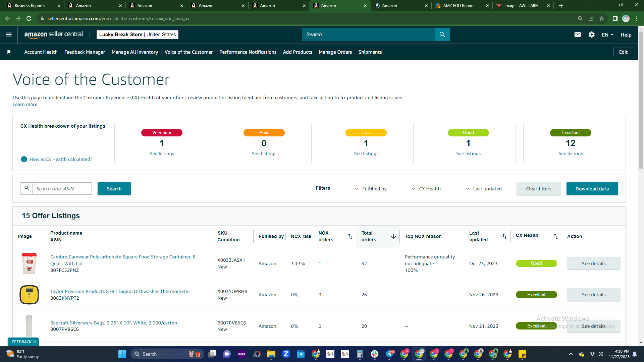Open Chrome three-dot menu
This screenshot has height=362, width=644.
coord(637,18)
